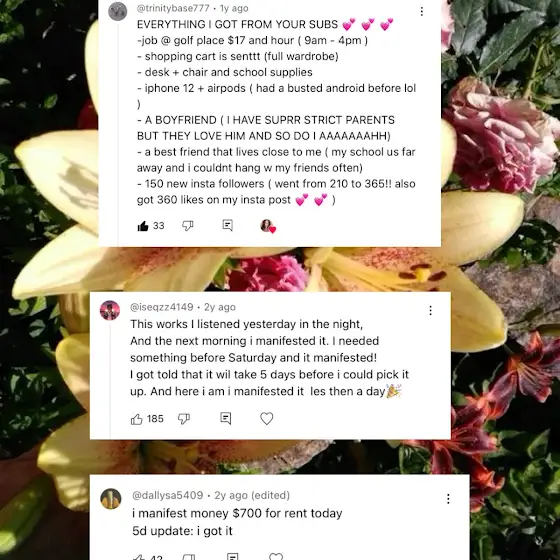Open the @trinitybase777 profile avatar
This screenshot has height=560, width=560.
(118, 11)
